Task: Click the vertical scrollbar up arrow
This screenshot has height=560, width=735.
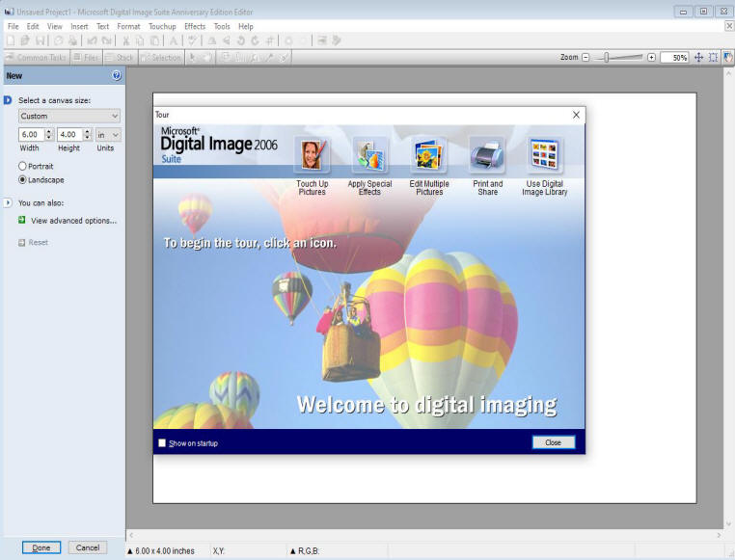Action: click(728, 73)
